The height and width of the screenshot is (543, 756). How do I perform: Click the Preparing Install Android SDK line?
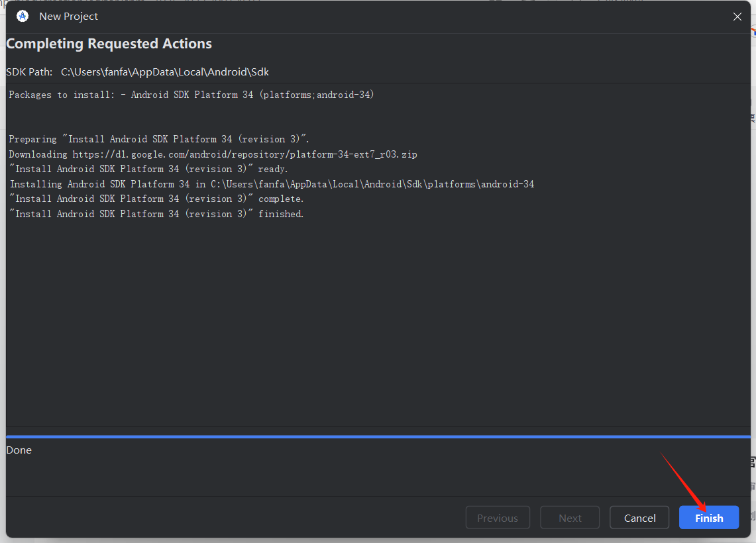[x=159, y=139]
